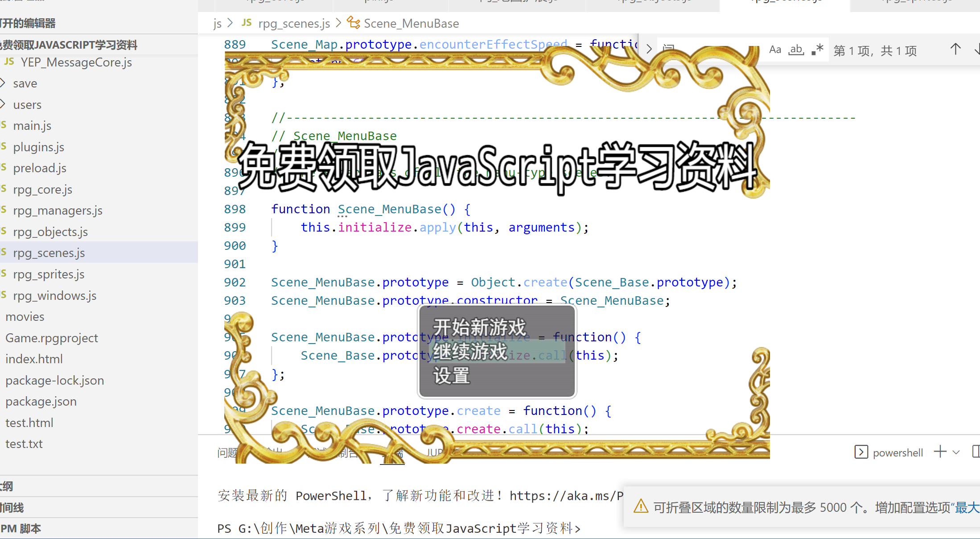Select the rpg_scenes.js breadcrumb label
Screen dimensions: 980x539
[294, 24]
